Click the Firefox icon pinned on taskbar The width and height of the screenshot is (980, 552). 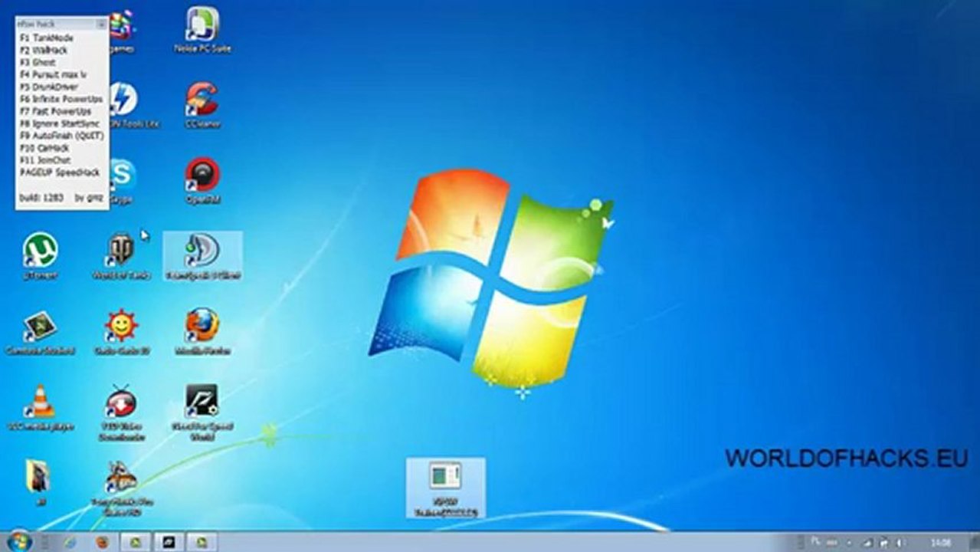pos(103,543)
